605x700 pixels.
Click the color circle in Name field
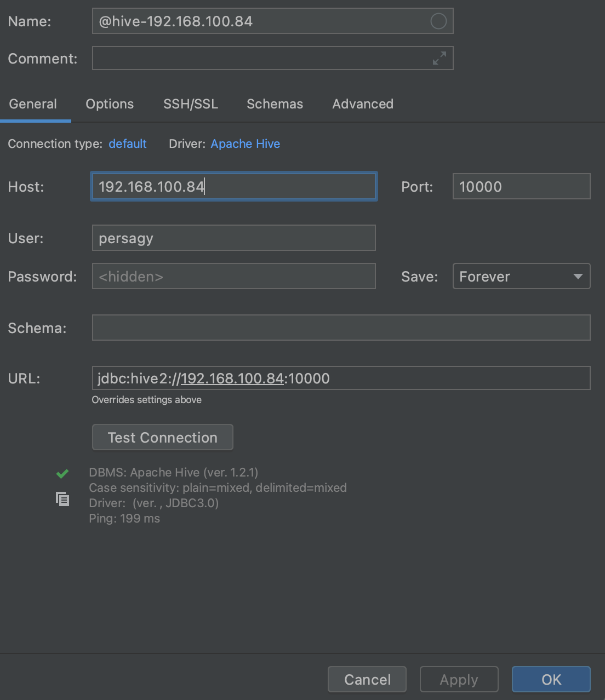click(438, 21)
